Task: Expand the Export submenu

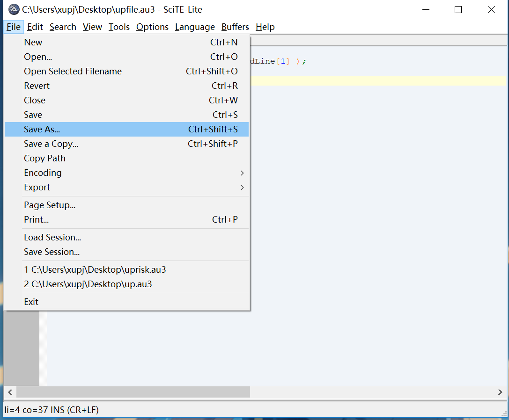Action: pos(126,188)
